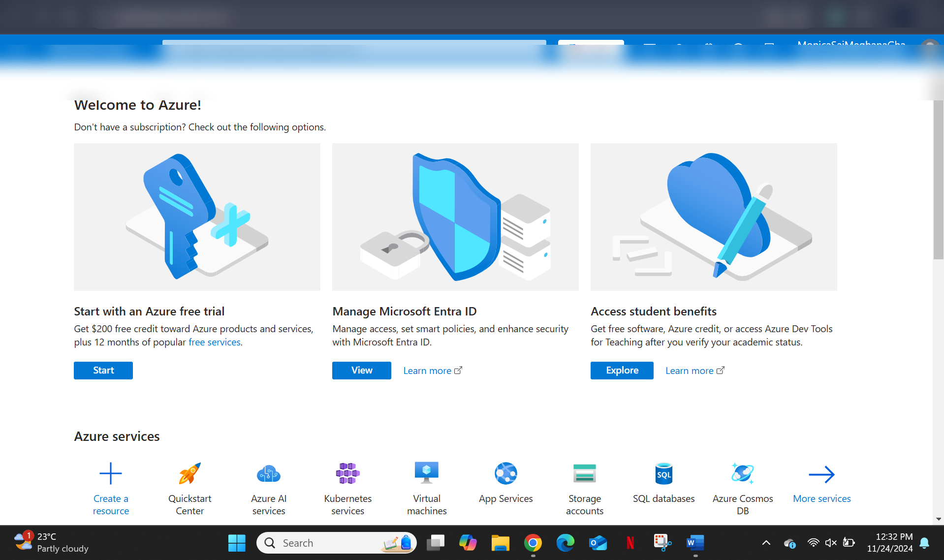Switch to Microsoft Word on taskbar
Viewport: 944px width, 560px height.
pos(695,543)
